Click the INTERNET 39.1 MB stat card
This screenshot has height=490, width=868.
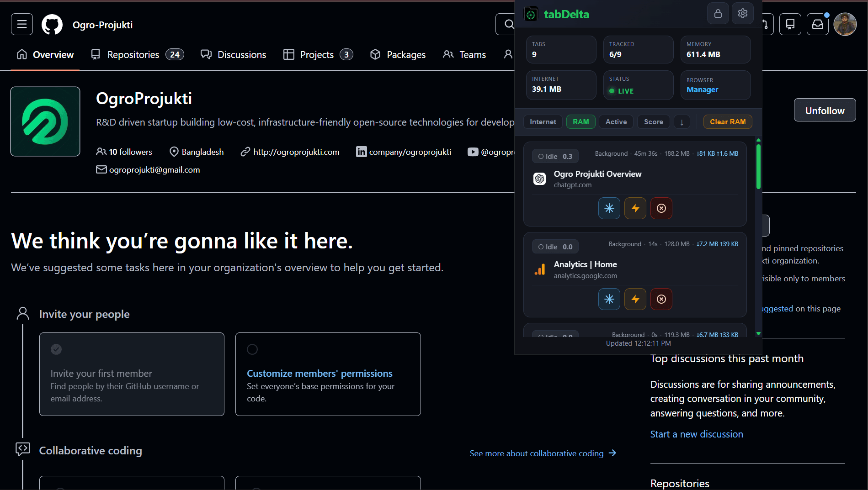[561, 85]
